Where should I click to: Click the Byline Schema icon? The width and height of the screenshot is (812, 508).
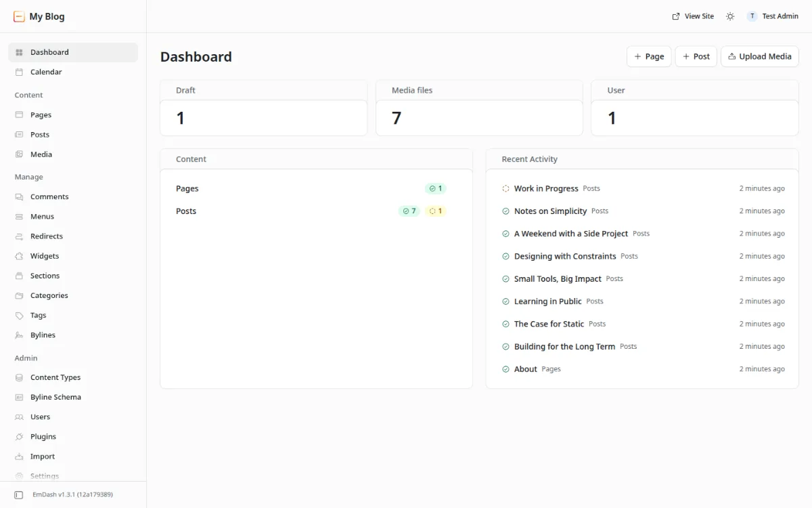(x=19, y=397)
